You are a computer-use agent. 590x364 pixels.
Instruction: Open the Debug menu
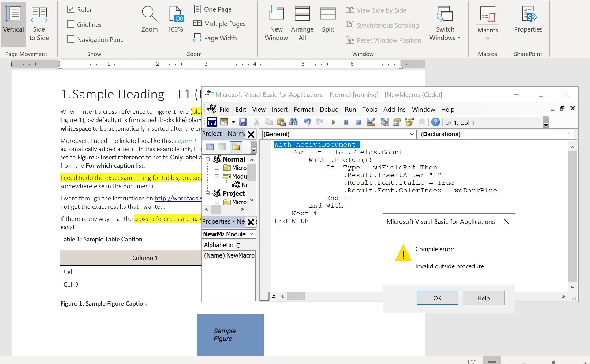pyautogui.click(x=329, y=109)
